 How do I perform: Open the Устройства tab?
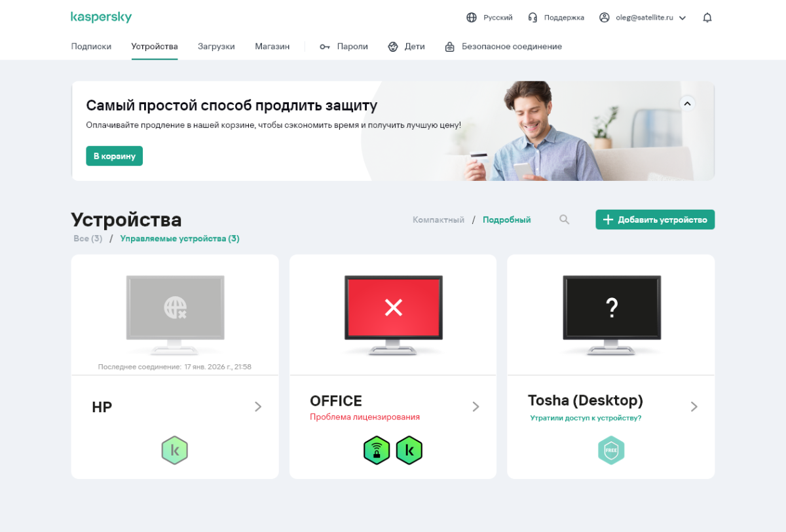pyautogui.click(x=155, y=47)
